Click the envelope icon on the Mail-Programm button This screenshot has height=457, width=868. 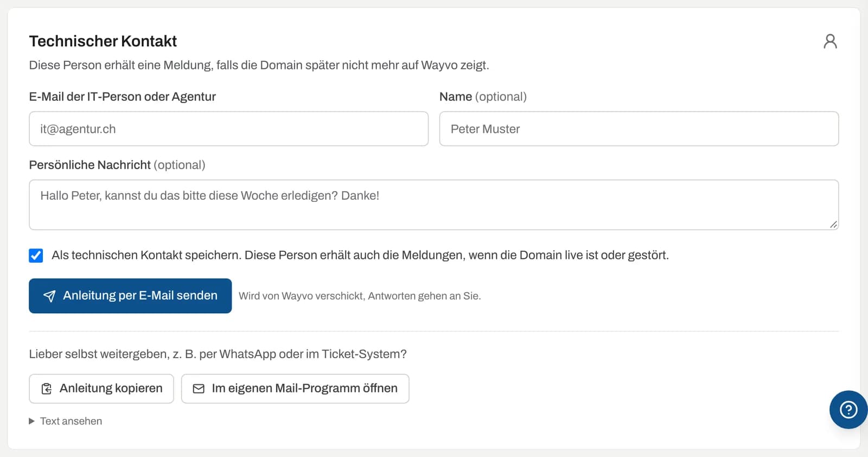199,389
